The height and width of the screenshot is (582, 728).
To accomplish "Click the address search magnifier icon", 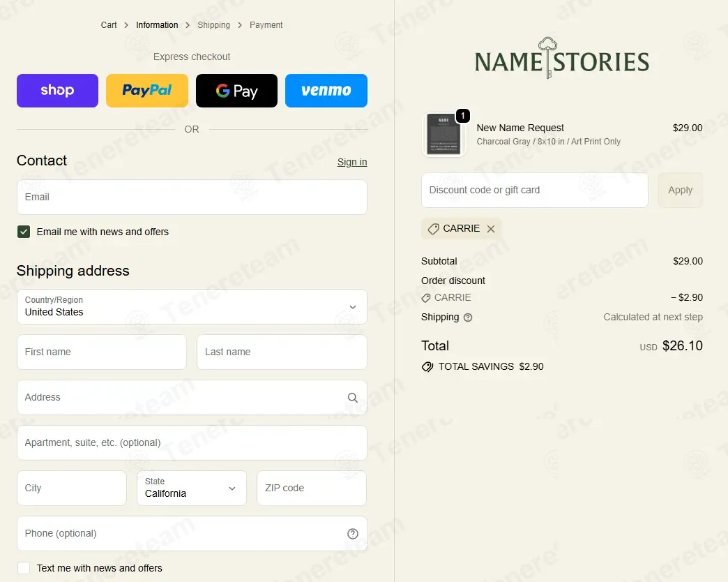I will pyautogui.click(x=353, y=398).
